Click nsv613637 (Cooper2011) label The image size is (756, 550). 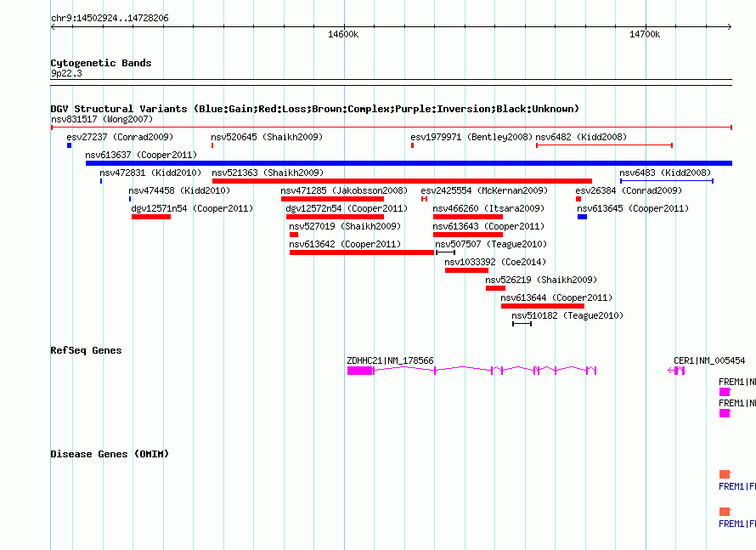141,155
